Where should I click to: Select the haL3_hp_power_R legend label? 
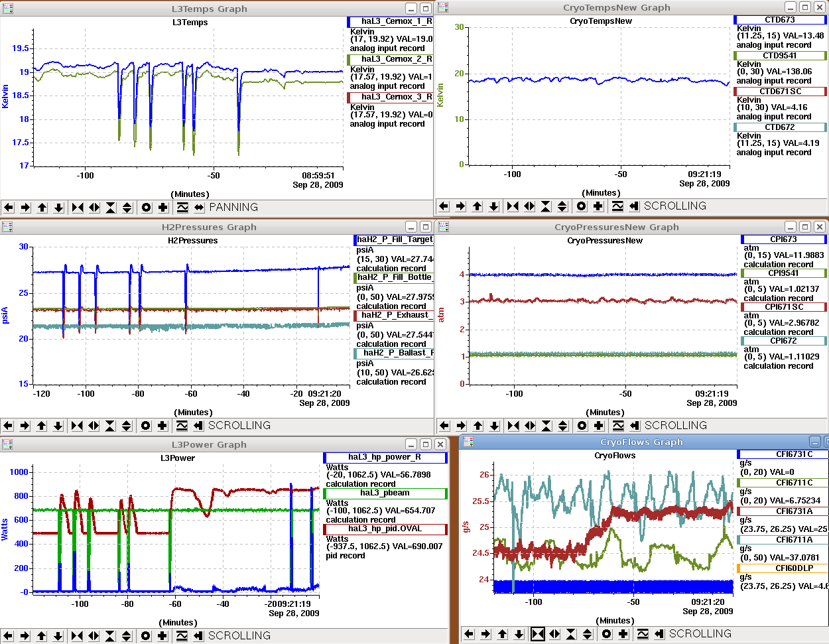coord(385,457)
